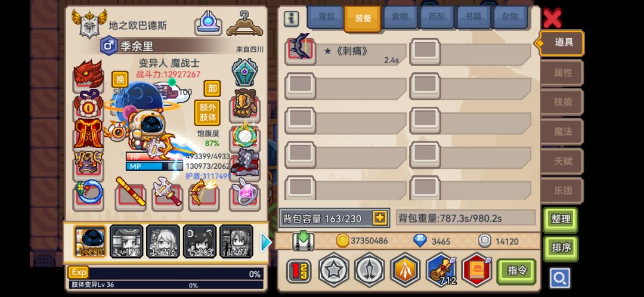Expand backpack capacity with plus button
The width and height of the screenshot is (644, 297).
380,218
